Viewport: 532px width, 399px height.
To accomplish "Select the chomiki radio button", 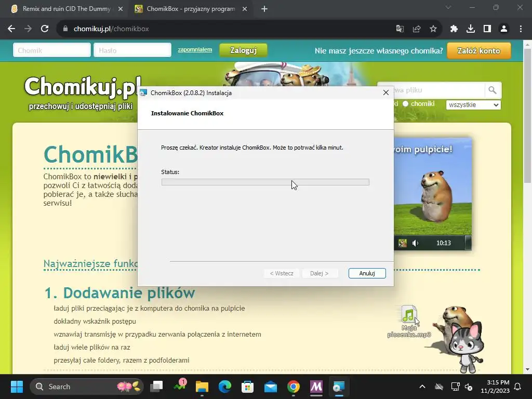I will 405,104.
